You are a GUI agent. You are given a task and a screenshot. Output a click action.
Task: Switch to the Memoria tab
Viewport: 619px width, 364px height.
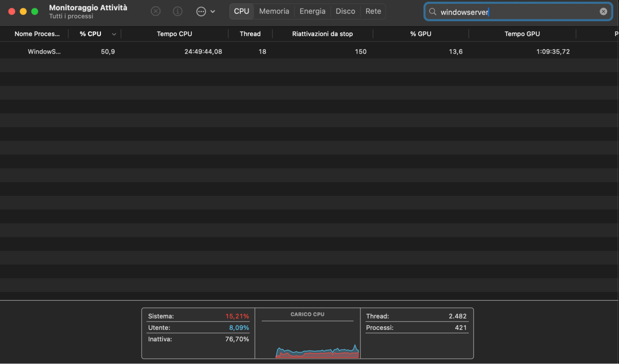(274, 11)
